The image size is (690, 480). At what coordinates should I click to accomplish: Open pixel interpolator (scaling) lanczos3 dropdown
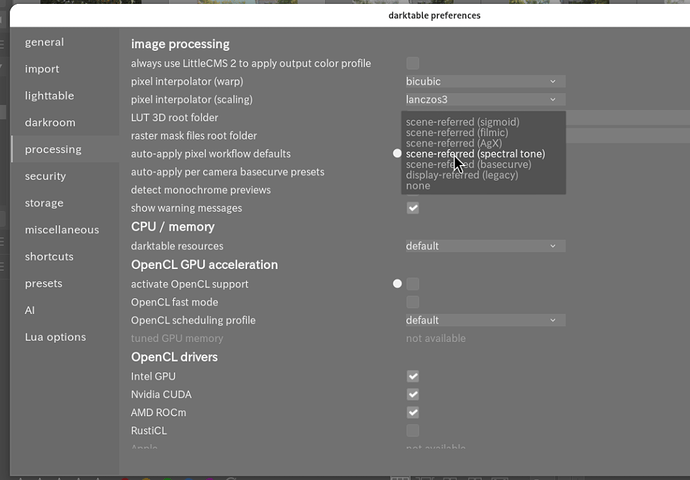coord(485,99)
